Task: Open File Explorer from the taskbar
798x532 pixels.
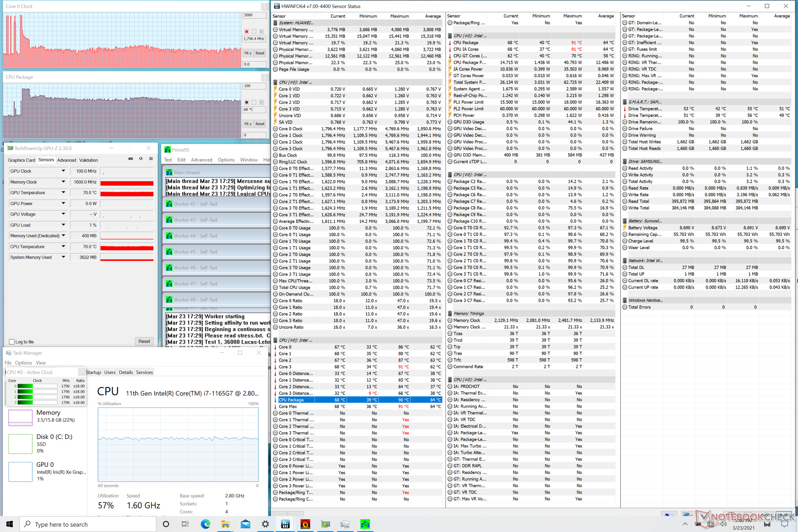Action: 225,524
